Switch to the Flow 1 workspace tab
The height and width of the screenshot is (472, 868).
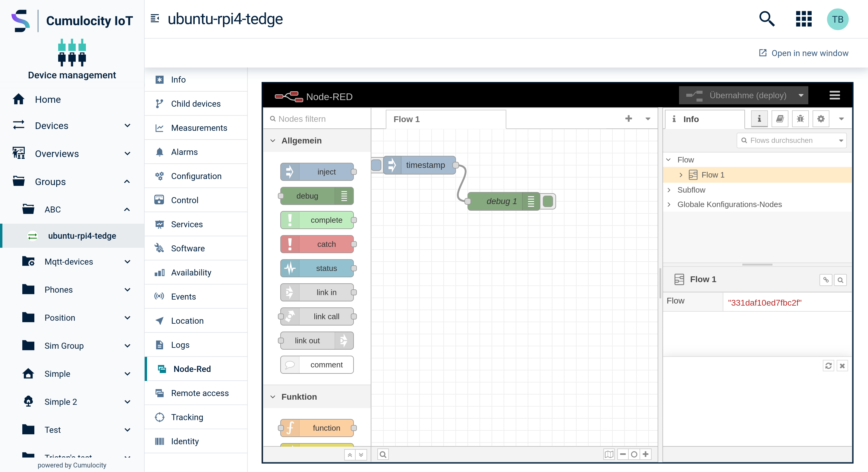(446, 119)
